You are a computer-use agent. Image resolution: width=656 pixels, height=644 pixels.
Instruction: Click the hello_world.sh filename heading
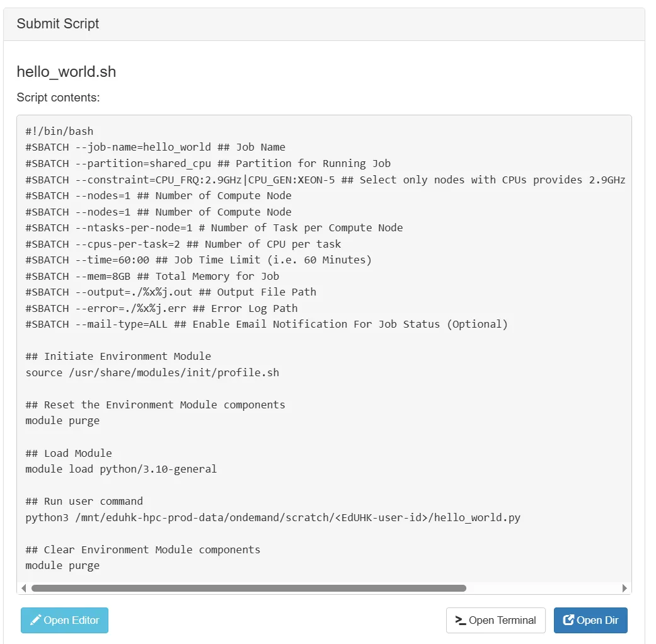pos(66,71)
